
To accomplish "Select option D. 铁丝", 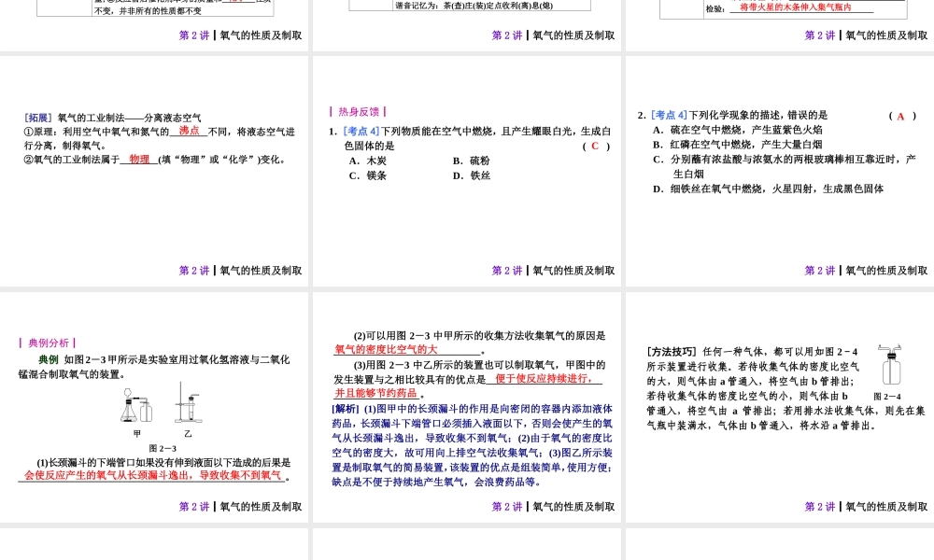I will [x=471, y=175].
